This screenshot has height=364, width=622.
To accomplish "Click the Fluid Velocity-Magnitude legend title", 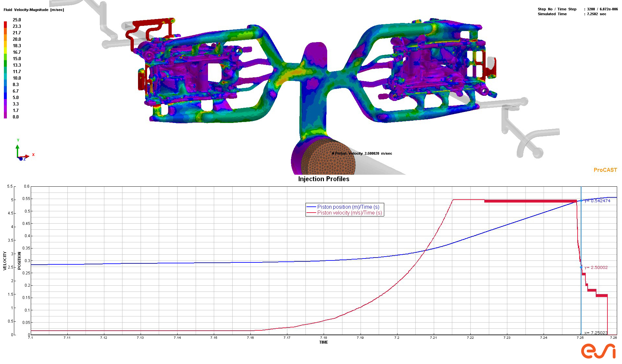I will [34, 10].
